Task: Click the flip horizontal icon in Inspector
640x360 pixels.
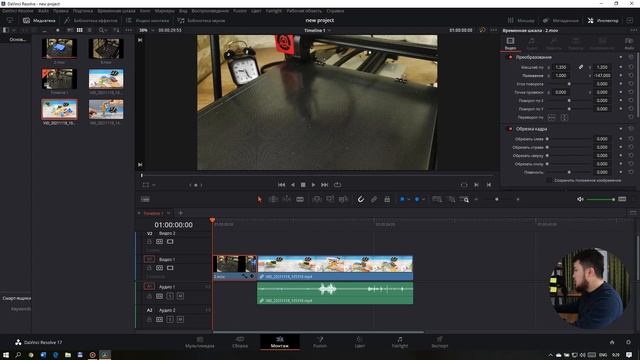Action: coord(552,118)
